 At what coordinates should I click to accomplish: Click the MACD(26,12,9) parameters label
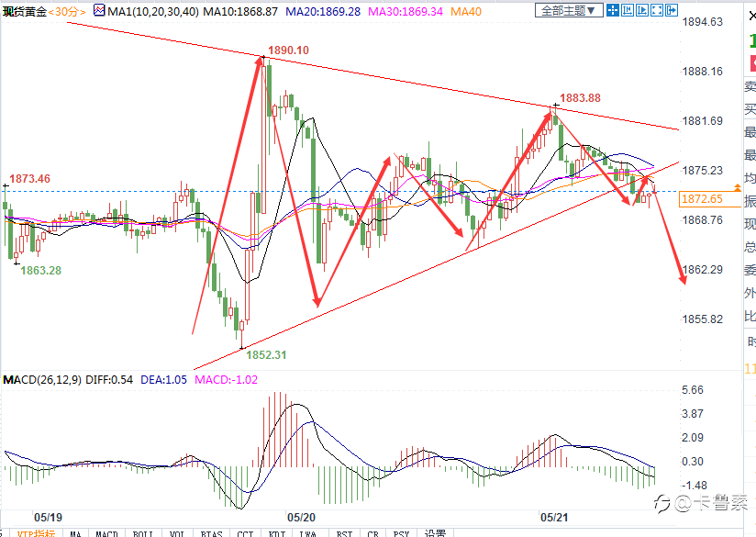42,380
